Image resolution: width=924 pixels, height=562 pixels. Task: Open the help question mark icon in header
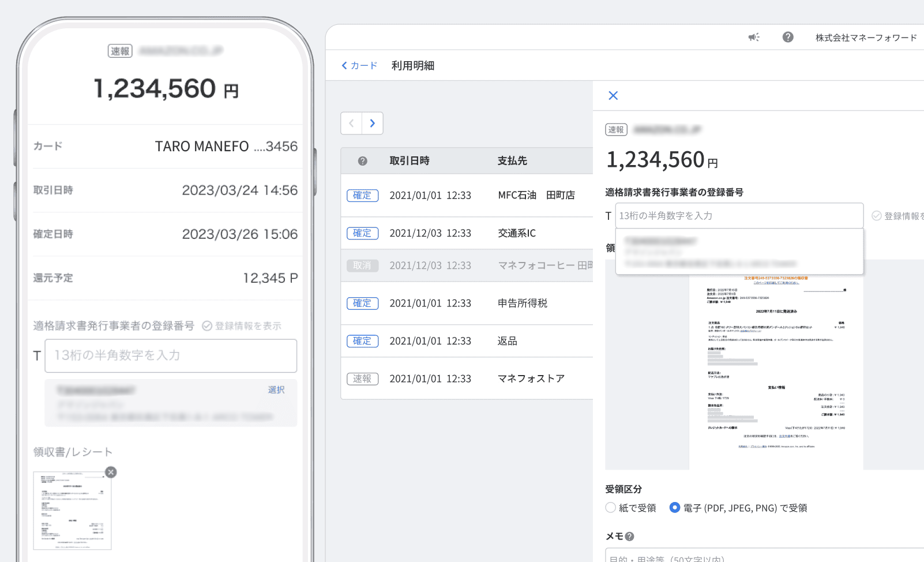coord(788,38)
